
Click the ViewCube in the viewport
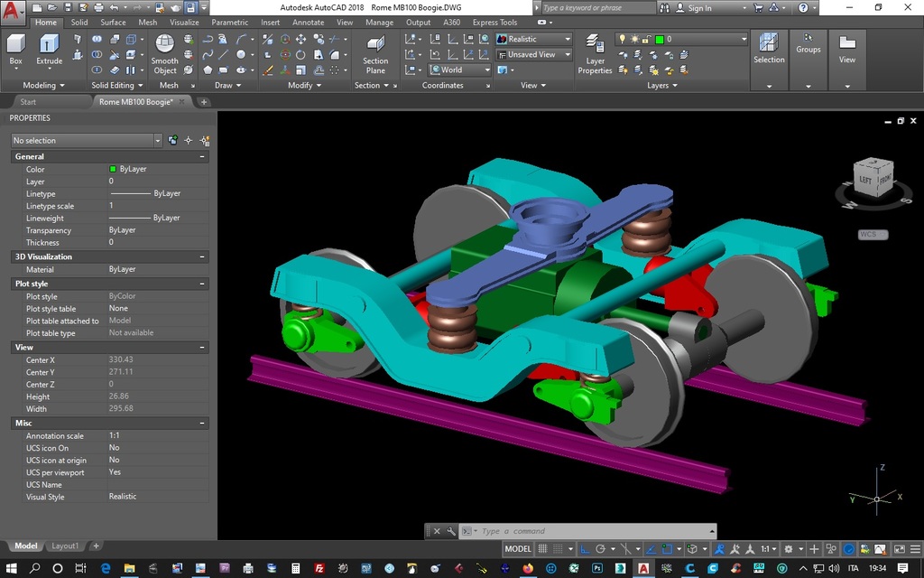pos(873,178)
